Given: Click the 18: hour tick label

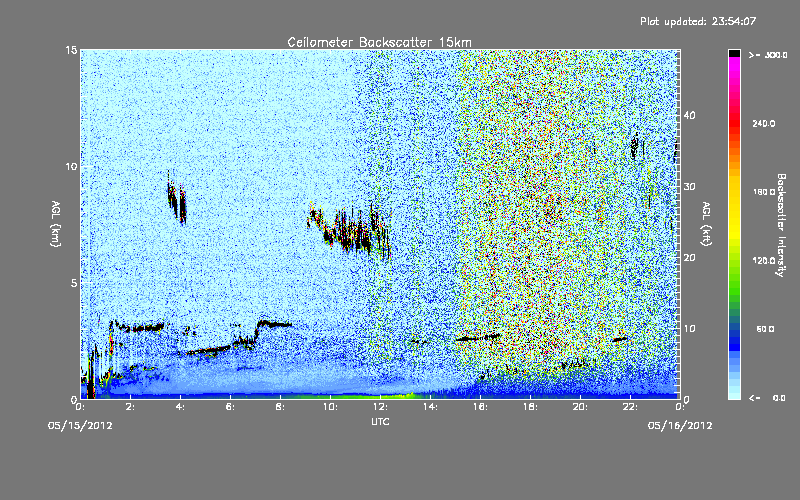Looking at the screenshot, I should 530,407.
